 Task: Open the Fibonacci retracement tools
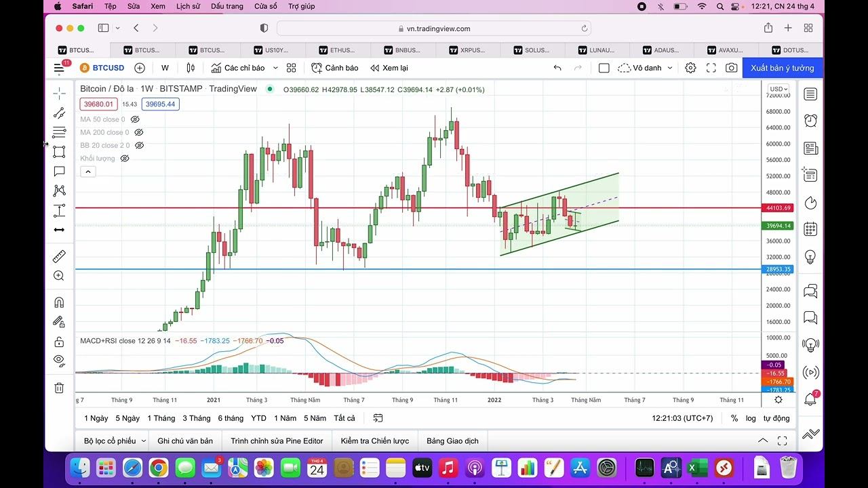(59, 132)
